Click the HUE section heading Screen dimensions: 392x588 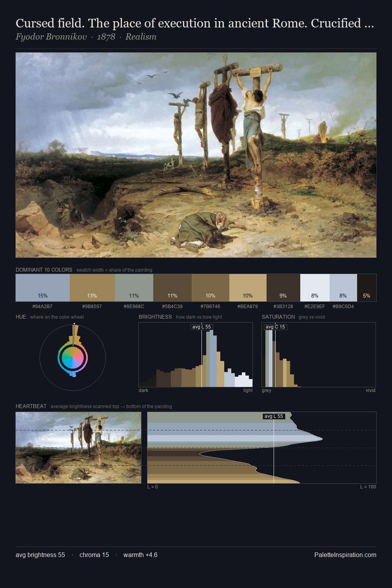(21, 317)
